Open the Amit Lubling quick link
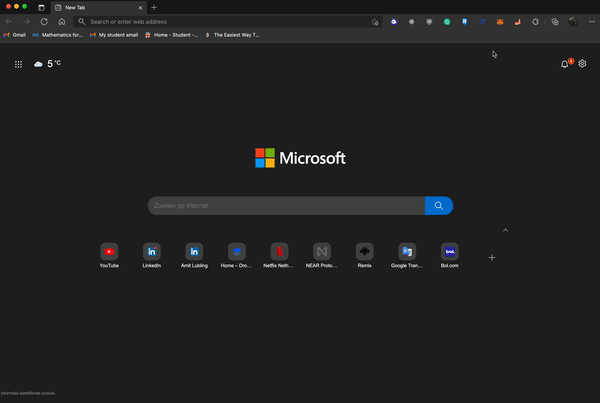This screenshot has height=403, width=600. 194,255
